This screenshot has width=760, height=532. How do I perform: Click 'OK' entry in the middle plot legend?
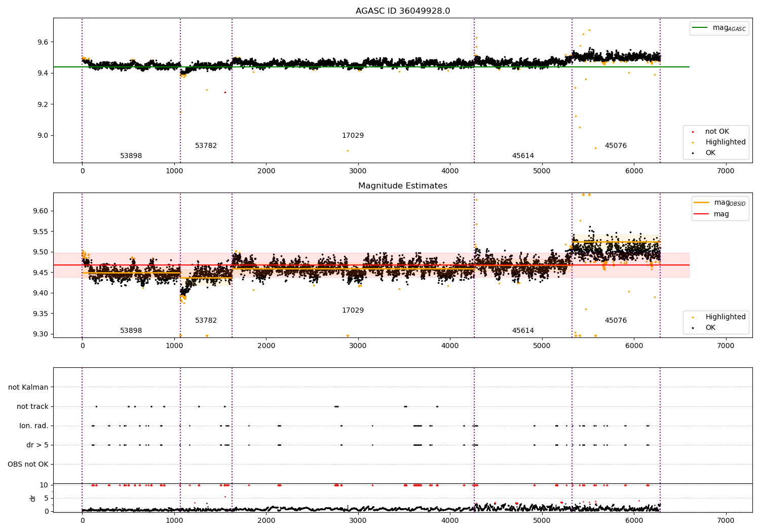pyautogui.click(x=710, y=328)
